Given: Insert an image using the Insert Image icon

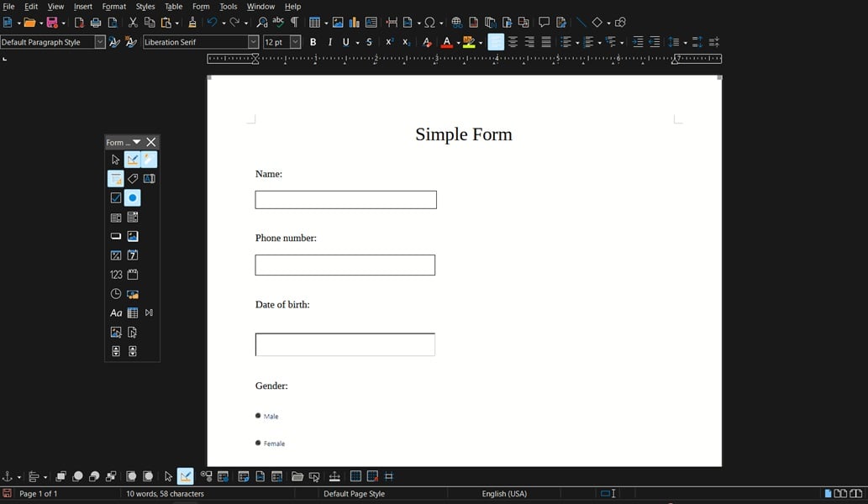Looking at the screenshot, I should pos(338,22).
